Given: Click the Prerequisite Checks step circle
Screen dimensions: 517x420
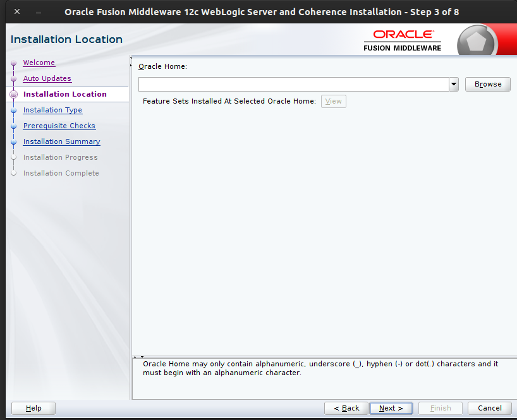Looking at the screenshot, I should [x=13, y=126].
